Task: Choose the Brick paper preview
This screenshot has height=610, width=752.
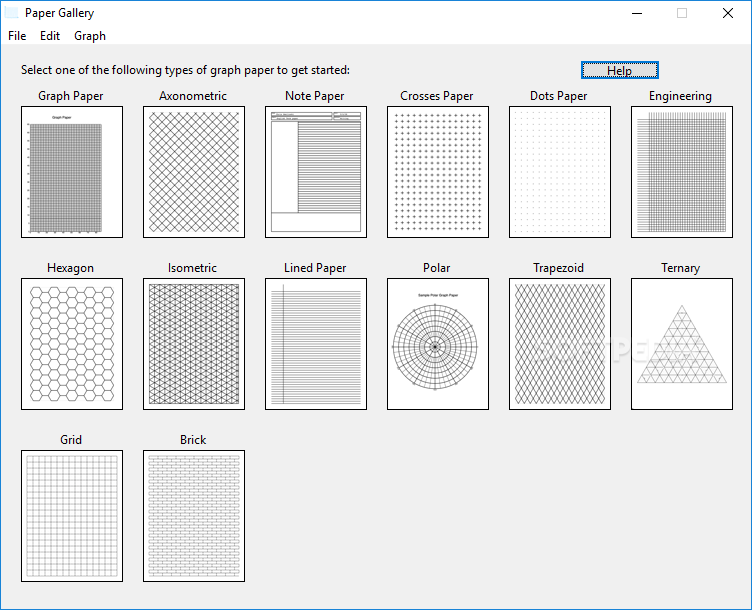Action: point(194,516)
